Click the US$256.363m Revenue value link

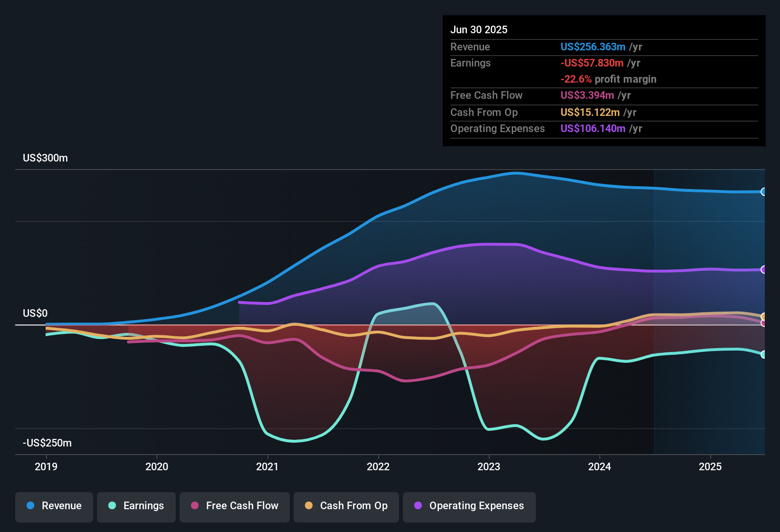tap(592, 47)
